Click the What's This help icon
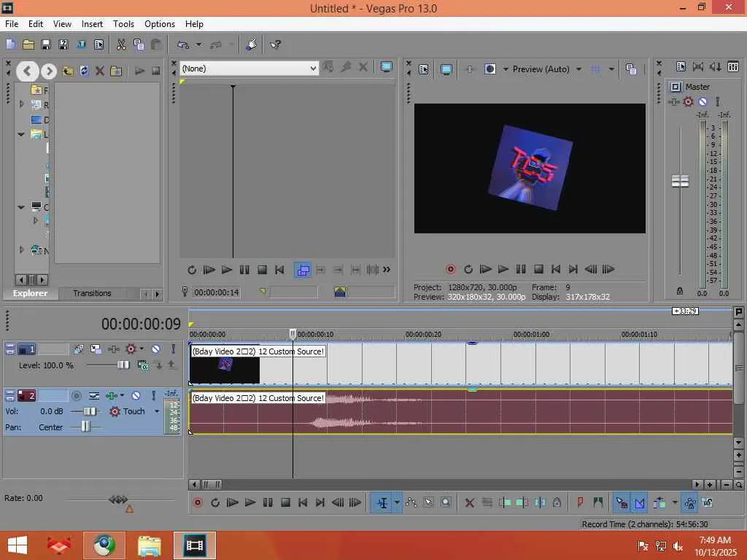The width and height of the screenshot is (747, 560). (x=275, y=44)
